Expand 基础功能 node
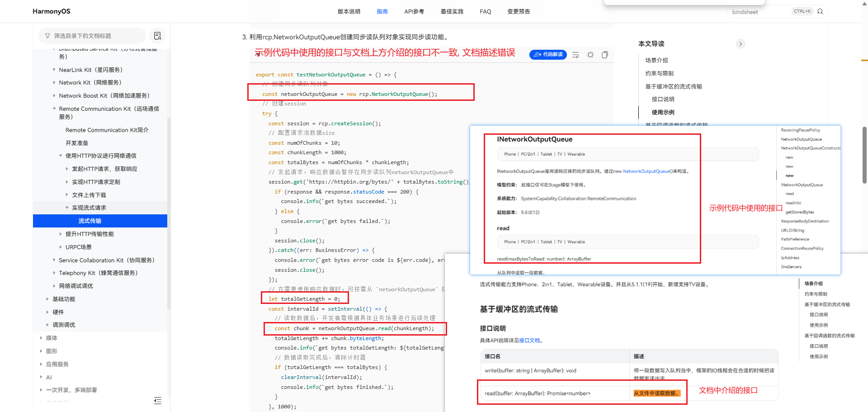Image resolution: width=868 pixels, height=412 pixels. [47, 299]
